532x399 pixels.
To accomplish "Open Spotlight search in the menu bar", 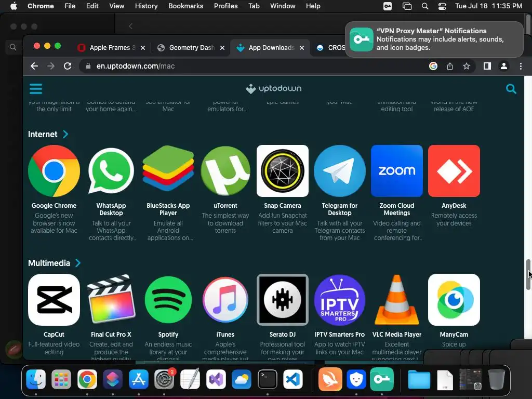I will click(x=425, y=6).
